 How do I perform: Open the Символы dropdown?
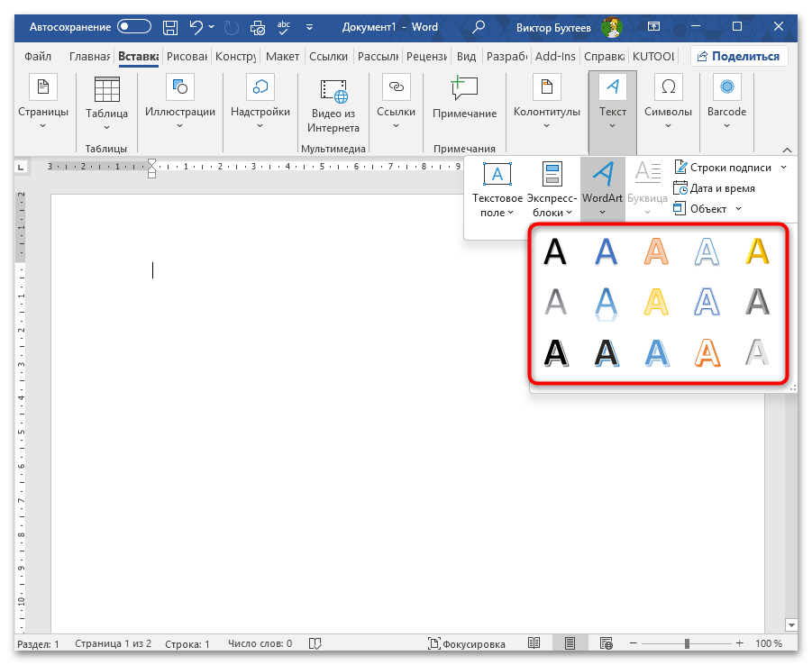pos(668,103)
